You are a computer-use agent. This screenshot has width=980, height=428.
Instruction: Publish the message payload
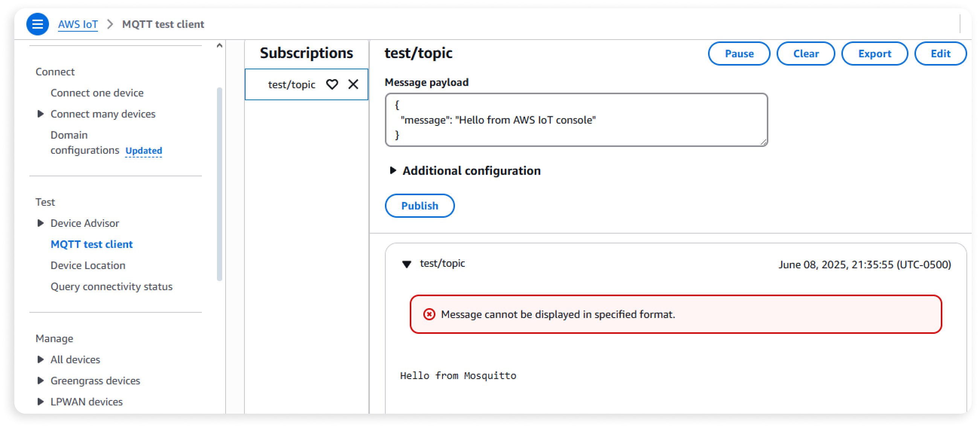(420, 206)
